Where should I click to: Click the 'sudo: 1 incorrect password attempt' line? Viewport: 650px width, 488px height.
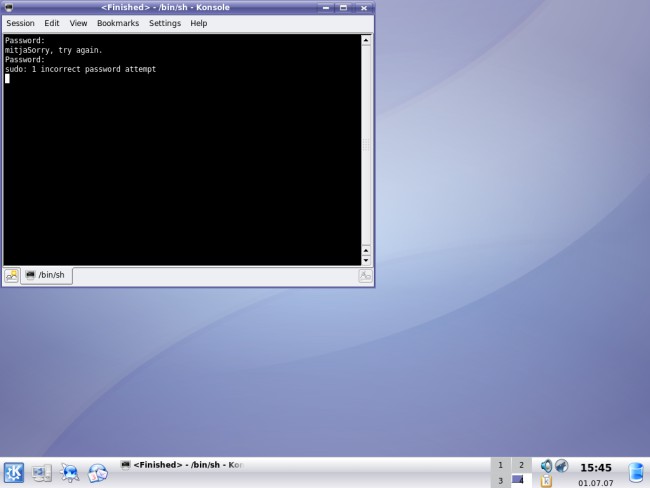(x=80, y=69)
